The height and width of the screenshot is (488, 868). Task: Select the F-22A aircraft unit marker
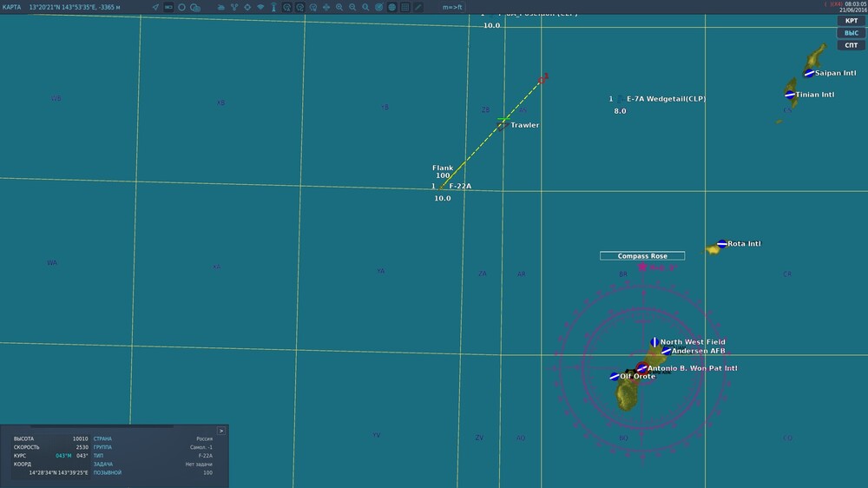pos(442,187)
